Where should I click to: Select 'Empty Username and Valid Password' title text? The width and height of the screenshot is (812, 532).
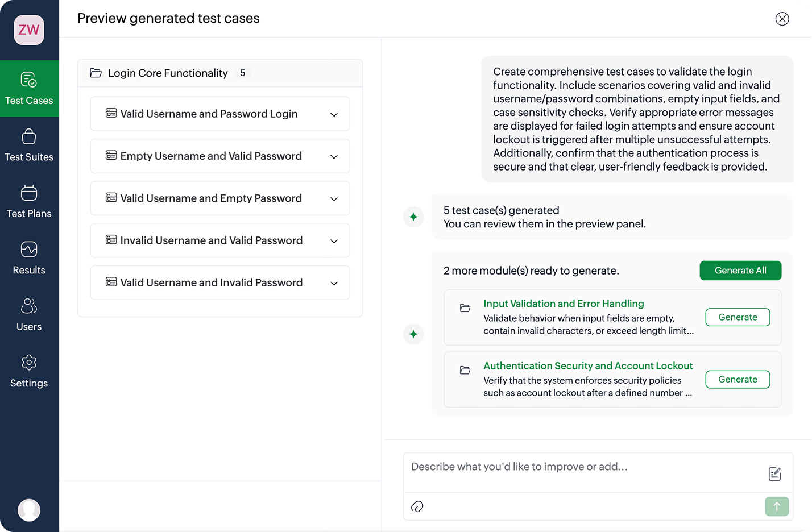tap(211, 156)
